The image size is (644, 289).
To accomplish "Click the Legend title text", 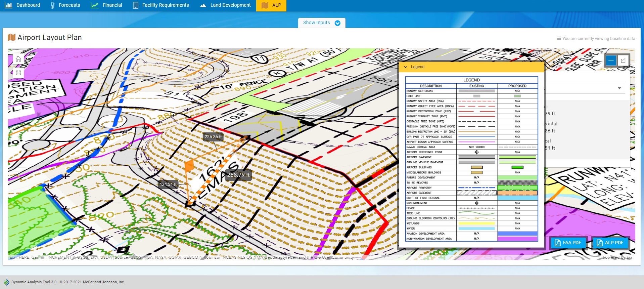I will point(417,67).
